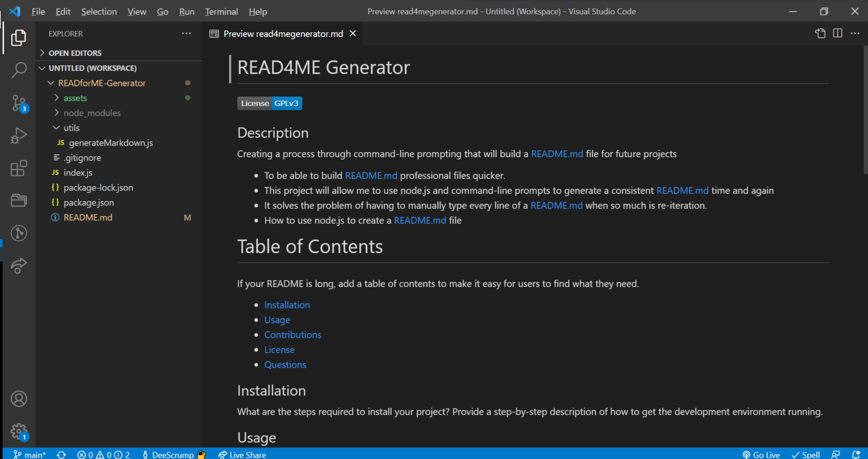Image resolution: width=868 pixels, height=459 pixels.
Task: Select README.md in the explorer
Action: pos(88,217)
